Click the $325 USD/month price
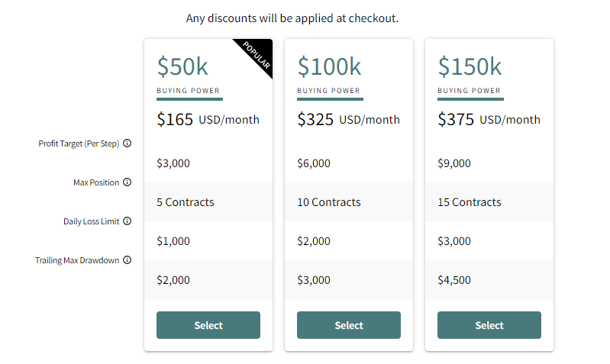Viewport: 610px width, 364px height. [x=348, y=120]
